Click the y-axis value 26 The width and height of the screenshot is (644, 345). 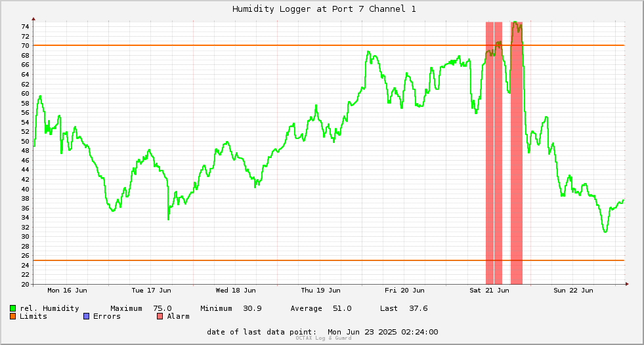point(25,256)
